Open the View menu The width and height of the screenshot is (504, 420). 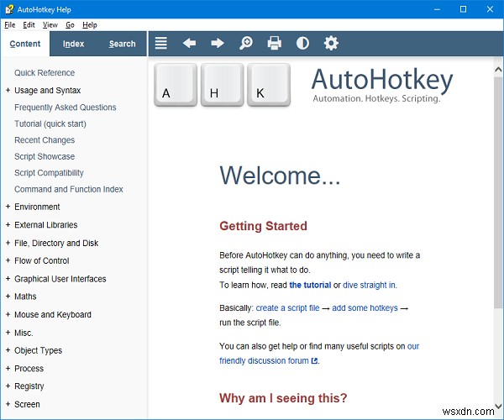click(50, 24)
